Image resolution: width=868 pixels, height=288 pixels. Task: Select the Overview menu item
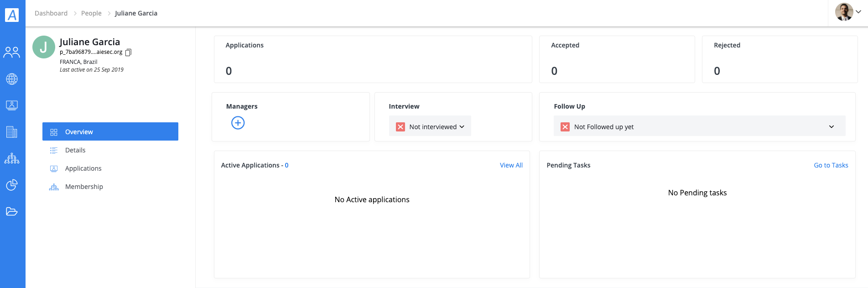pyautogui.click(x=110, y=131)
